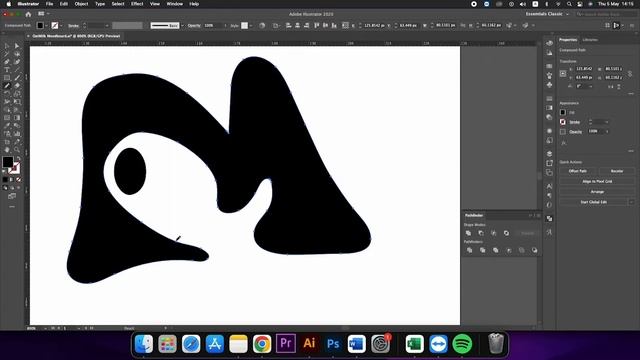
Task: Click Fill swatch in Appearance section
Action: pyautogui.click(x=563, y=112)
